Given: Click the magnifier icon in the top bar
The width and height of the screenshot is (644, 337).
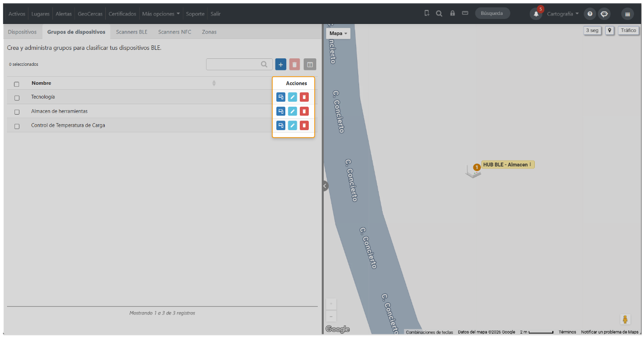Looking at the screenshot, I should tap(439, 13).
